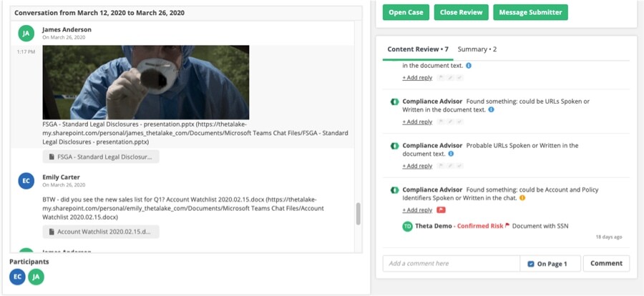Image resolution: width=644 pixels, height=296 pixels.
Task: Click '1:17 PM' message timestamp
Action: (x=26, y=52)
